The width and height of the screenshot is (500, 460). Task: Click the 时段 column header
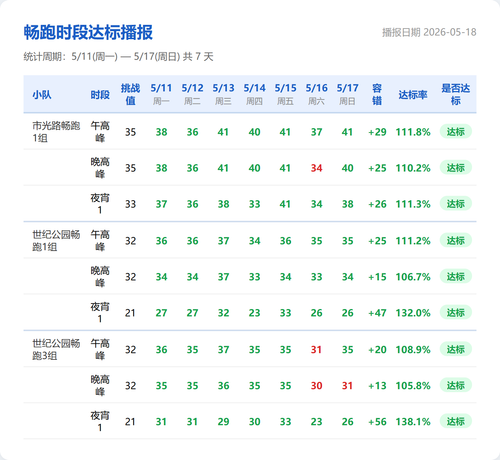click(100, 95)
